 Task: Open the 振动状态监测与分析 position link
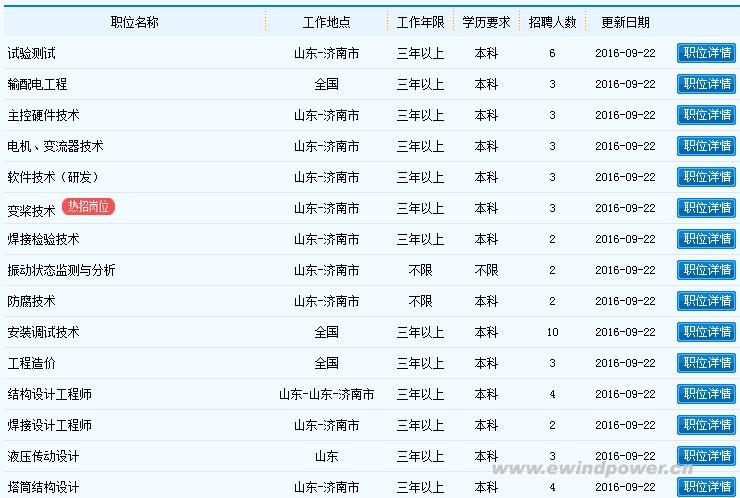(x=61, y=270)
